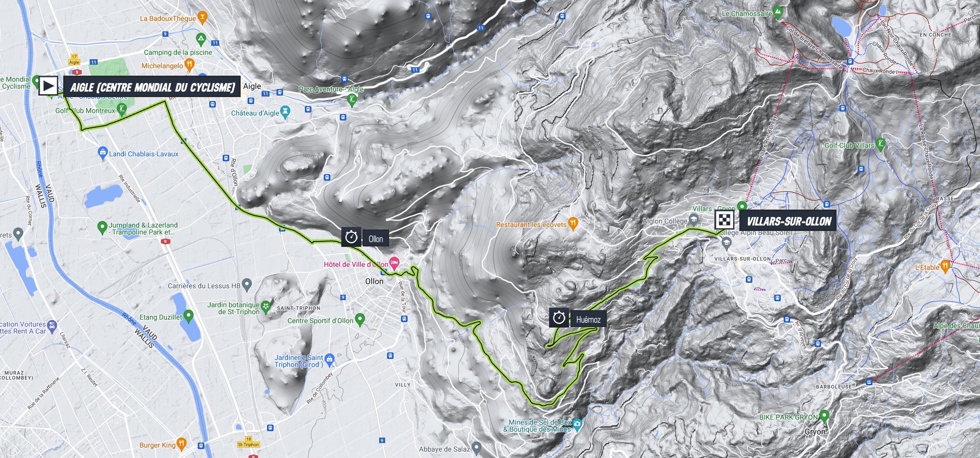Click the Château d'Aigle castle pin
The height and width of the screenshot is (458, 980).
tap(285, 112)
